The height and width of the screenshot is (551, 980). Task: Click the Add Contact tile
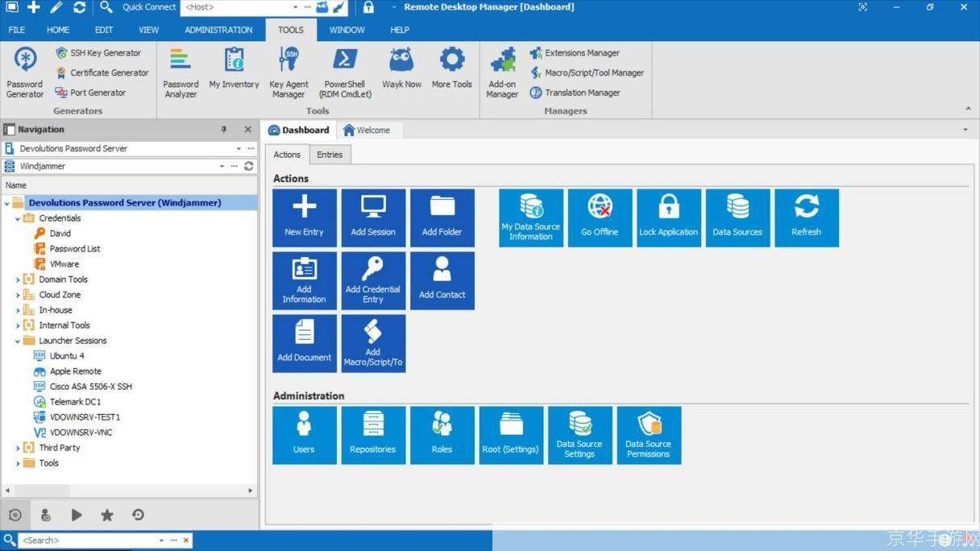[442, 280]
